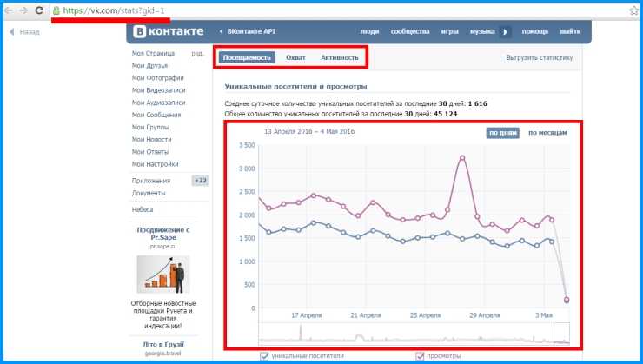Click the green padlock security icon

56,10
